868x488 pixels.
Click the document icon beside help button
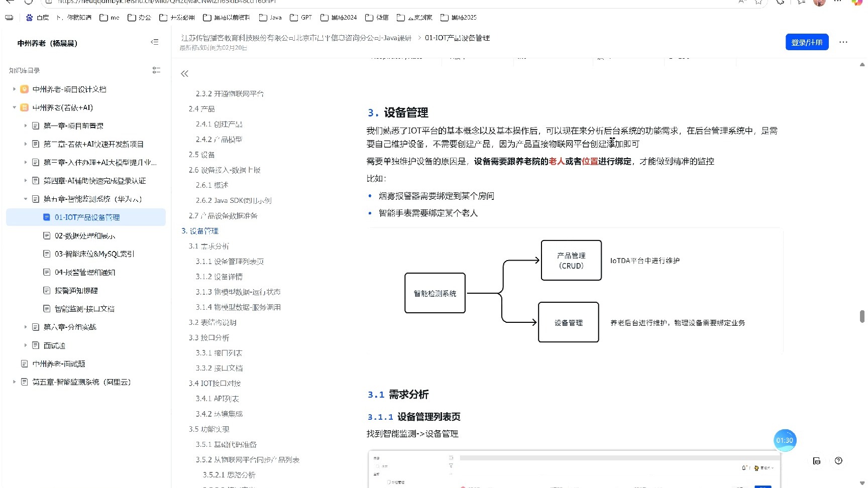tap(817, 461)
